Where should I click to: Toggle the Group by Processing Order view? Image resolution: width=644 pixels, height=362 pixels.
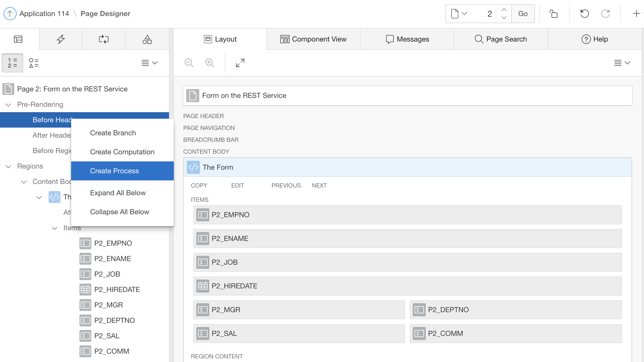[12, 63]
